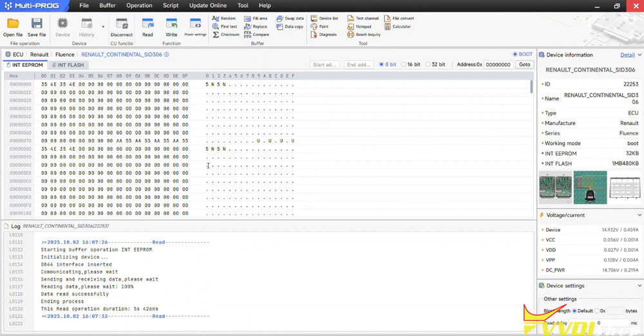
Task: Click the Address 0x input field
Action: pyautogui.click(x=498, y=64)
